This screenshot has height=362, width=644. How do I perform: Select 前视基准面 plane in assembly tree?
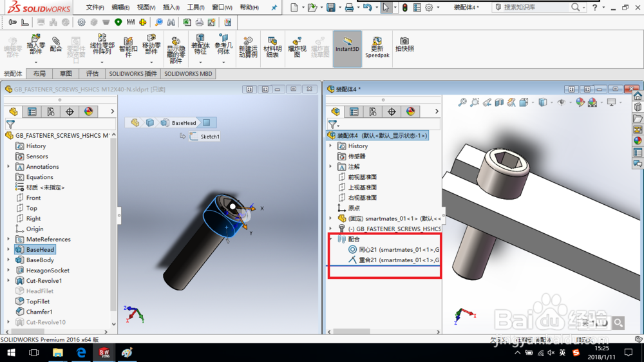[x=357, y=176]
